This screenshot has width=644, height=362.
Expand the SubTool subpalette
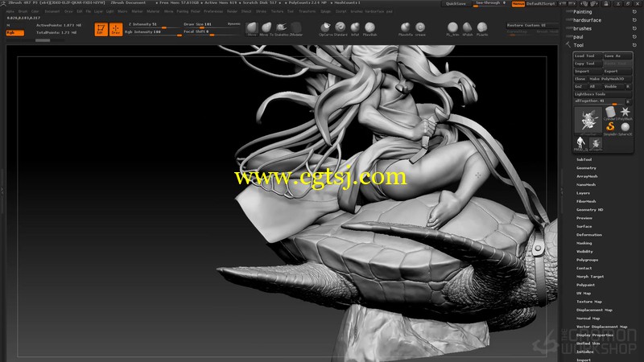click(x=584, y=159)
